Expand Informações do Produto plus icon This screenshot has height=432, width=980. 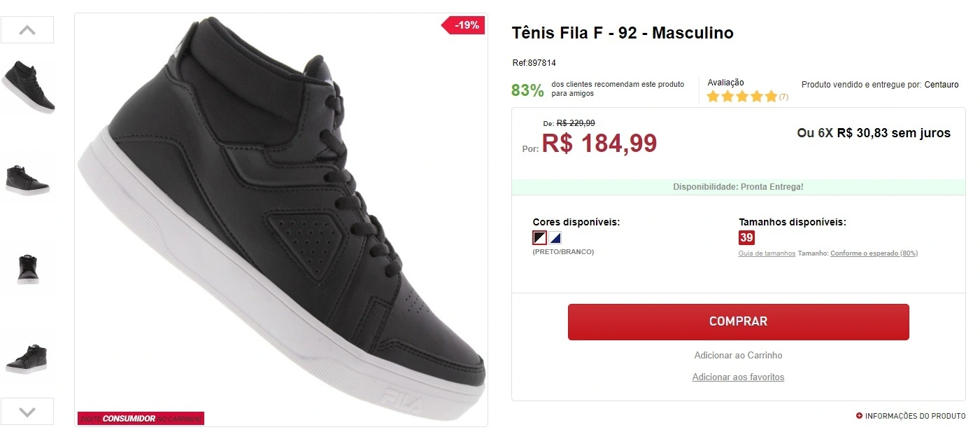[859, 416]
